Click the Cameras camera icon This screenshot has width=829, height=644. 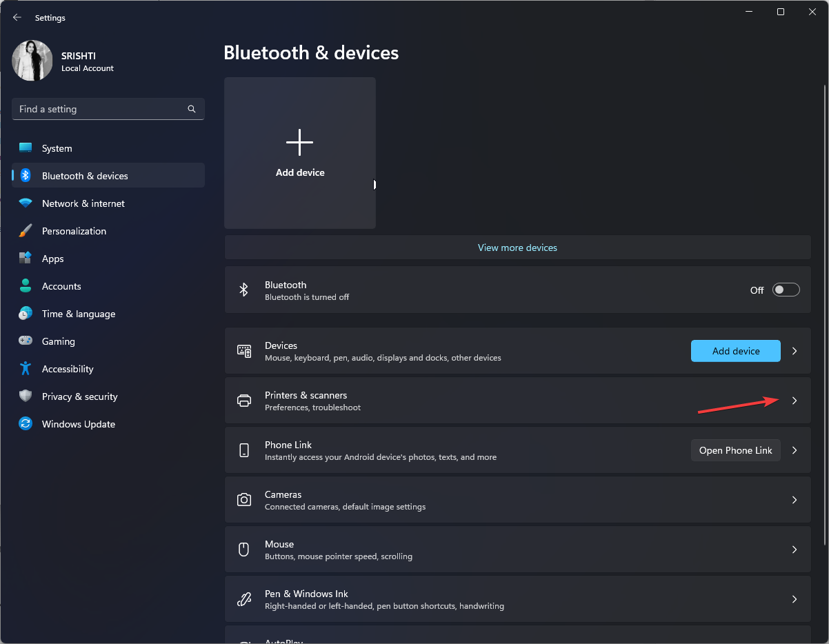(x=244, y=500)
